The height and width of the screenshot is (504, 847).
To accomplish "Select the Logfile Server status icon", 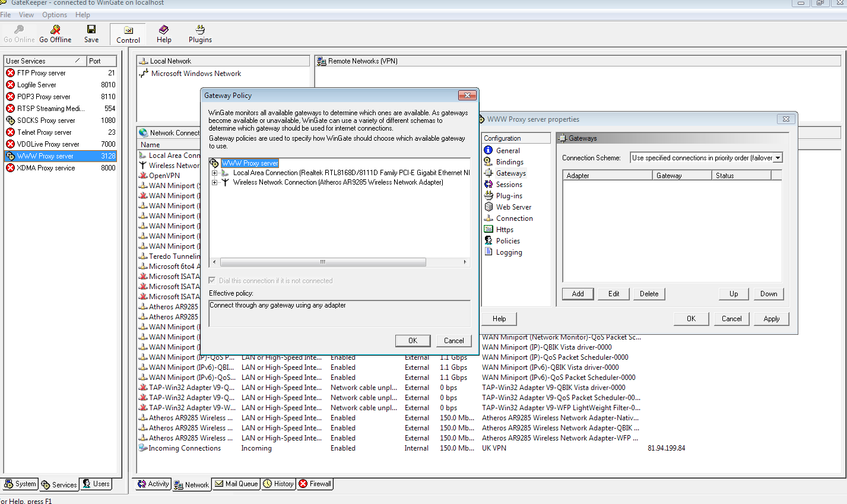I will click(10, 85).
